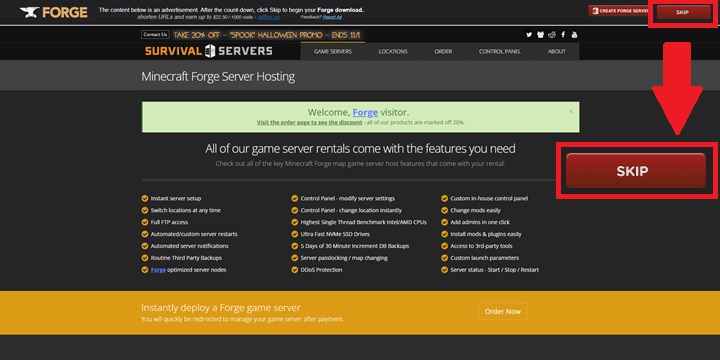
Task: Open the cat-shaped social icon next to Twitter
Action: coord(540,34)
